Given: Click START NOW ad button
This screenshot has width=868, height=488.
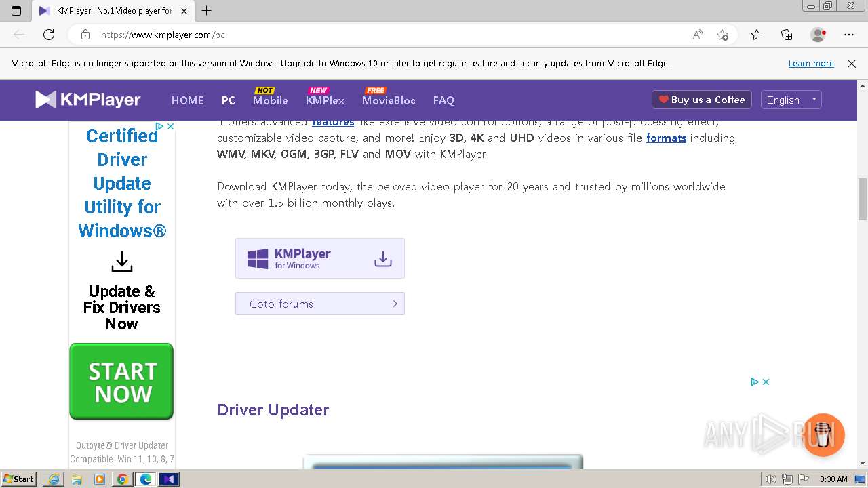Looking at the screenshot, I should pyautogui.click(x=121, y=381).
